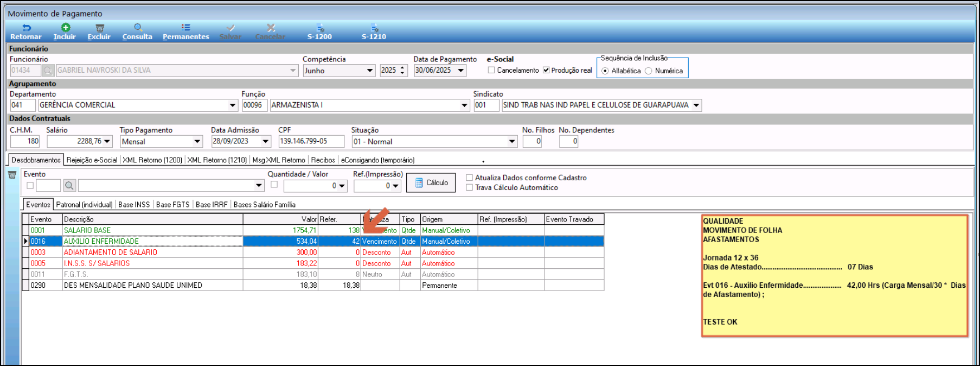Open the Salário dropdown arrow
The image size is (980, 366).
tap(107, 142)
